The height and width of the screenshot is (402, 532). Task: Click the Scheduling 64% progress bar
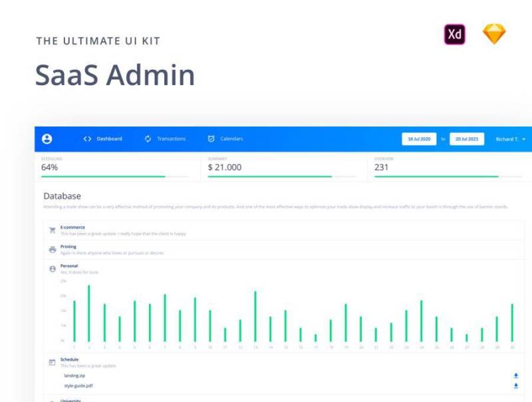(x=103, y=176)
